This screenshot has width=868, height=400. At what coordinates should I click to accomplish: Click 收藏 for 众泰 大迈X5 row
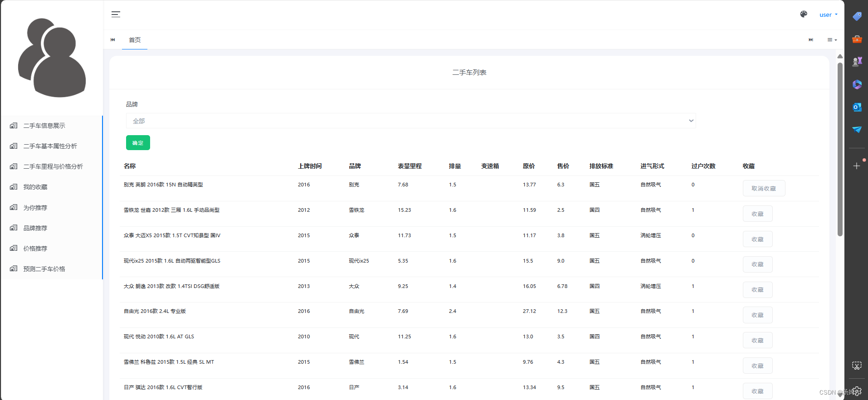tap(757, 239)
